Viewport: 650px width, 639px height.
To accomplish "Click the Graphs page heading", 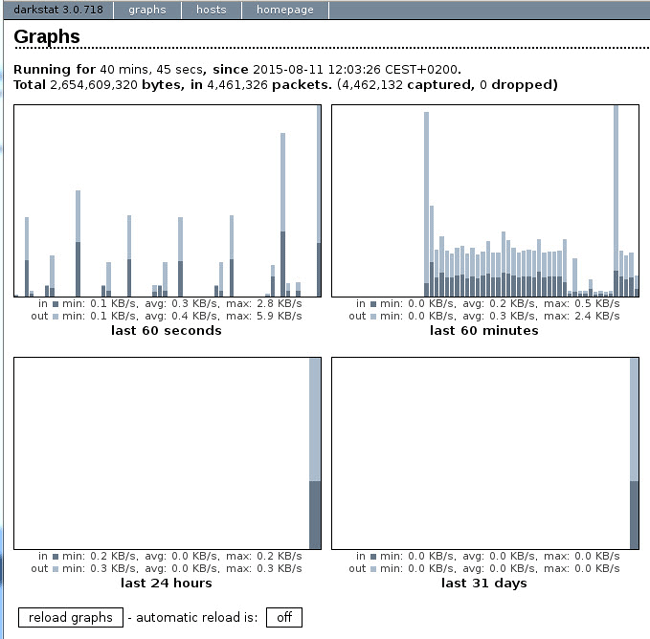I will tap(47, 37).
